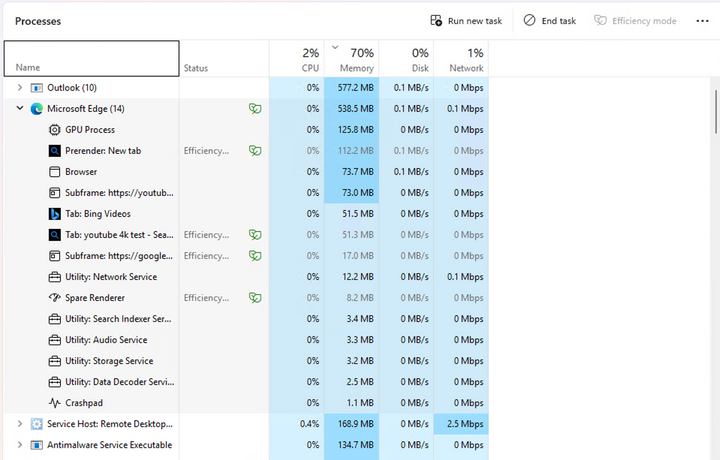Click the Outlook process icon
This screenshot has height=460, width=720.
pyautogui.click(x=37, y=88)
